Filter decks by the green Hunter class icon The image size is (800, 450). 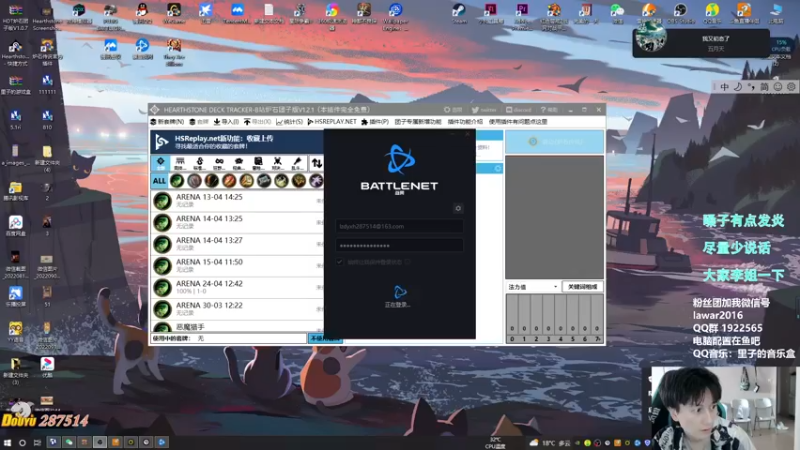click(177, 181)
